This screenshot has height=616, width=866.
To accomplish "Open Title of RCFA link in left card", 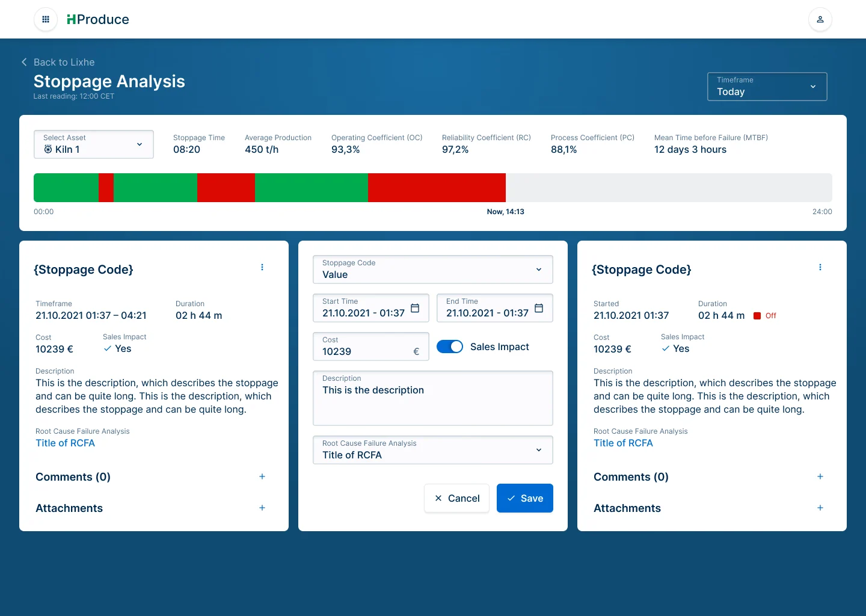I will 65,443.
